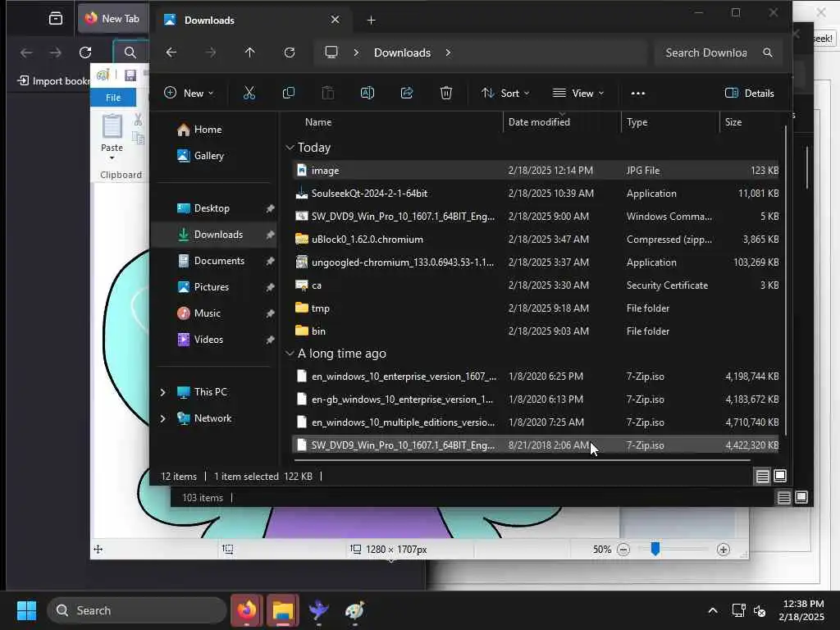Click the Firefox tab overview icon
840x630 pixels.
[55, 20]
